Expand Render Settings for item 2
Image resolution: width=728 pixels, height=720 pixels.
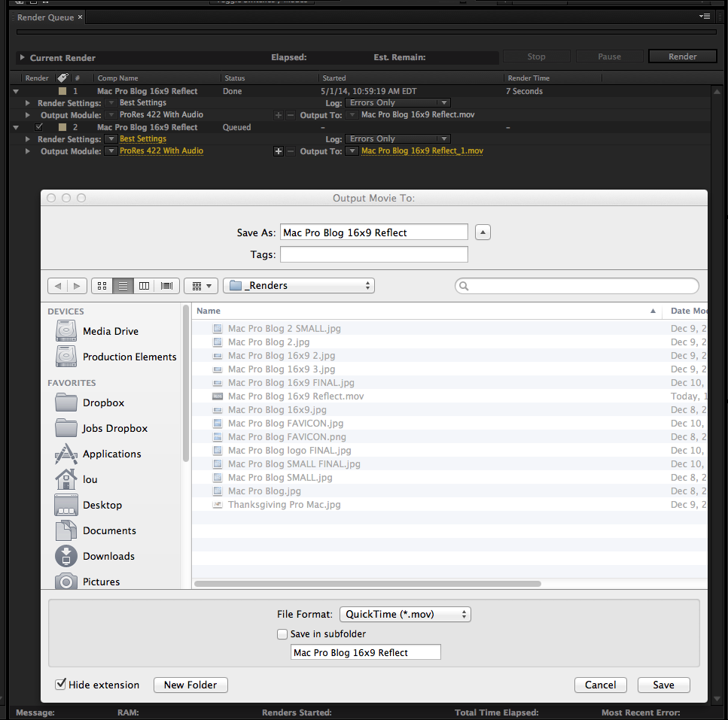27,139
